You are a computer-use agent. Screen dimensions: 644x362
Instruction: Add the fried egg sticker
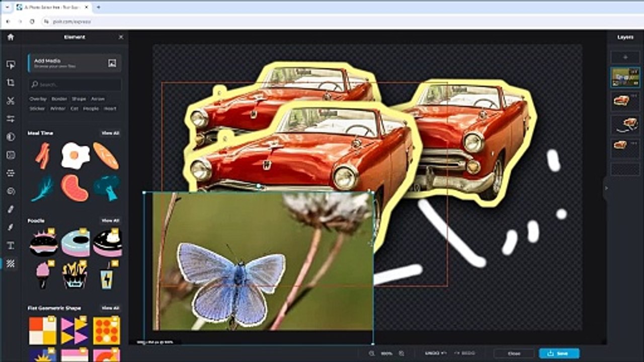75,155
